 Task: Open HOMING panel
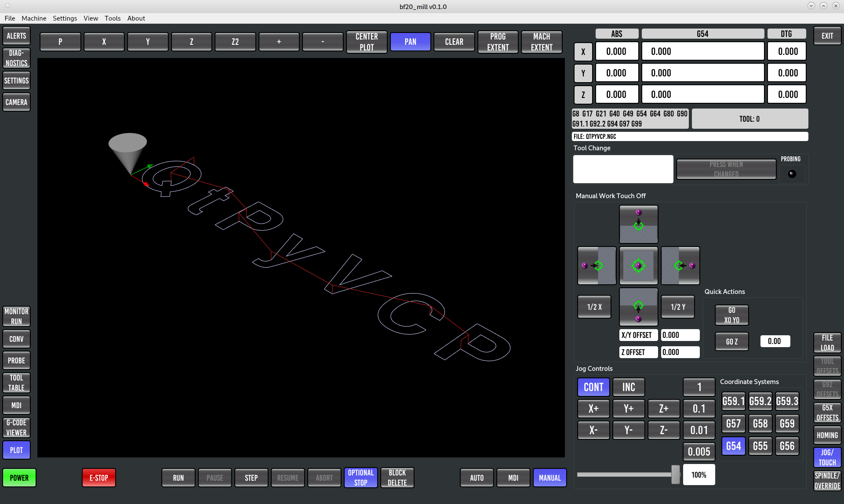pos(827,435)
